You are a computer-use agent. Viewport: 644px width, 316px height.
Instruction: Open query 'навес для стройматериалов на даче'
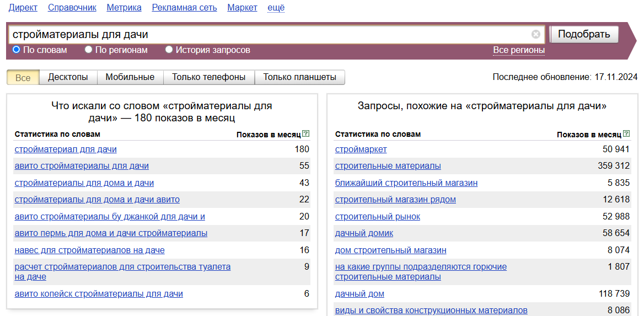point(89,250)
